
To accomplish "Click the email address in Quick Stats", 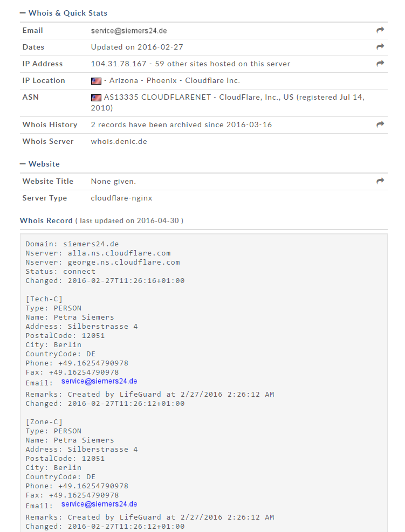I will 129,31.
